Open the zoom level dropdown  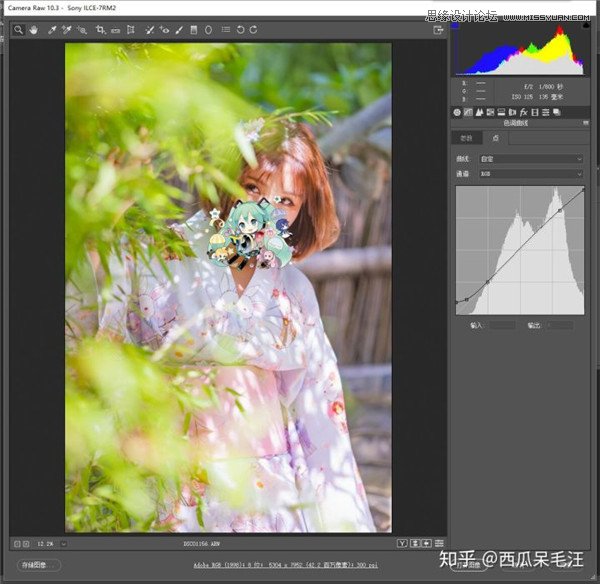(x=64, y=544)
